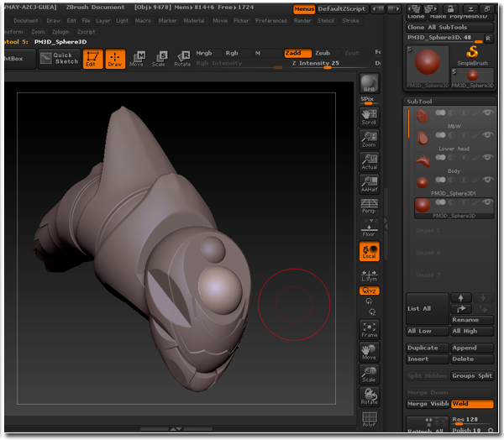Click the move subtool up arrow

(461, 298)
